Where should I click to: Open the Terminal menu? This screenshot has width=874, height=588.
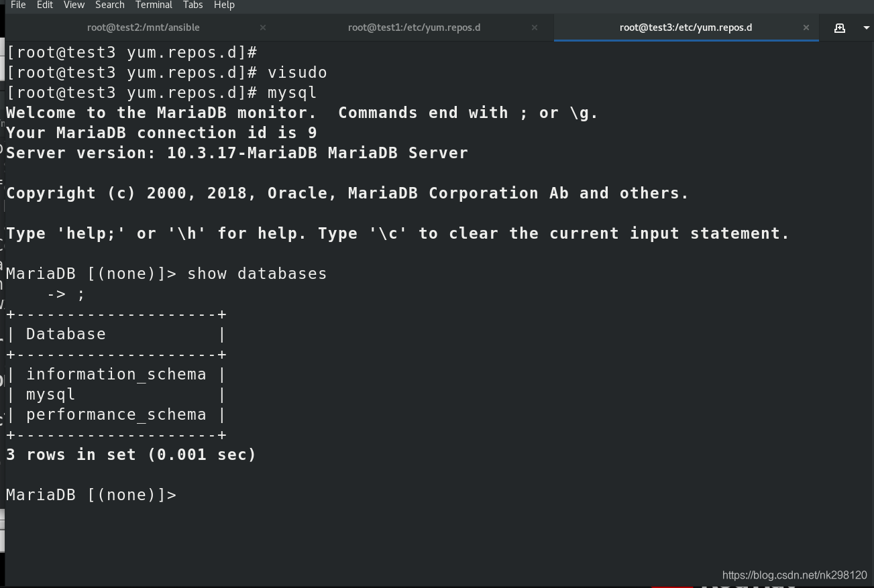(x=154, y=5)
